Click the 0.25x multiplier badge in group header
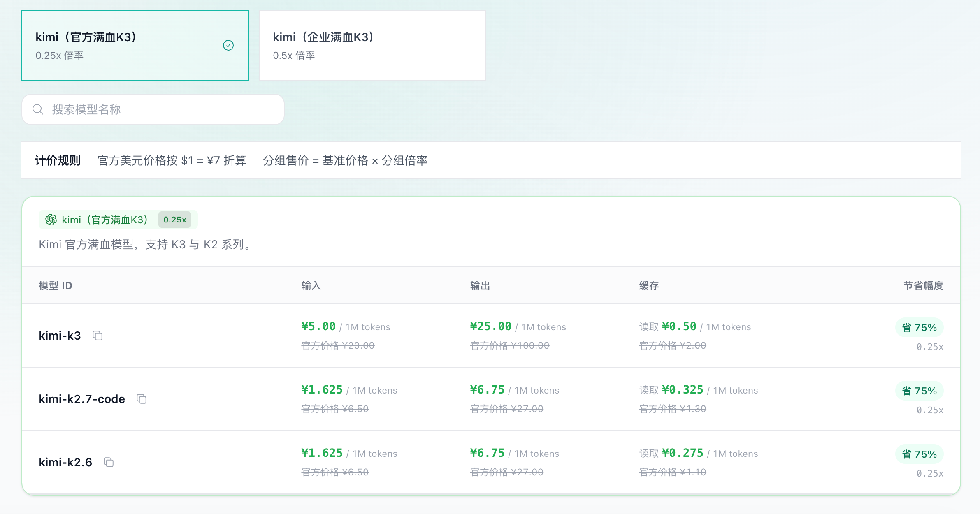 [x=175, y=220]
